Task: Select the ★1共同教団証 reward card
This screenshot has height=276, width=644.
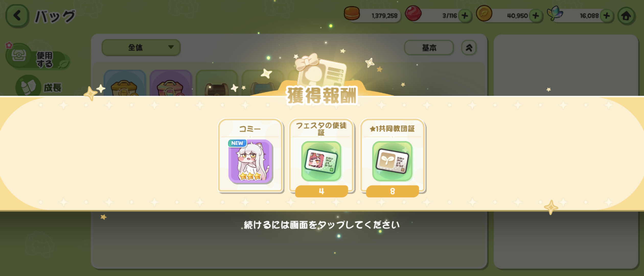Action: [x=392, y=157]
